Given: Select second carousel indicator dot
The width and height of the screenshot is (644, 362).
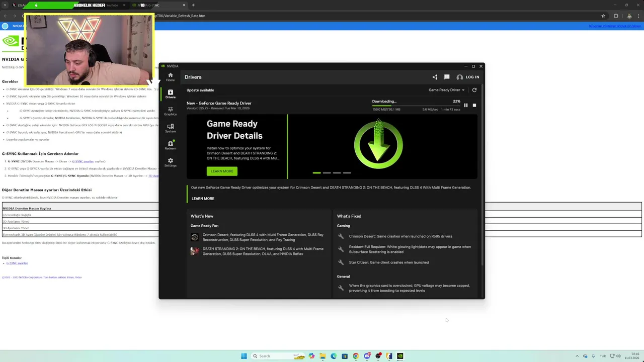Looking at the screenshot, I should [x=327, y=173].
